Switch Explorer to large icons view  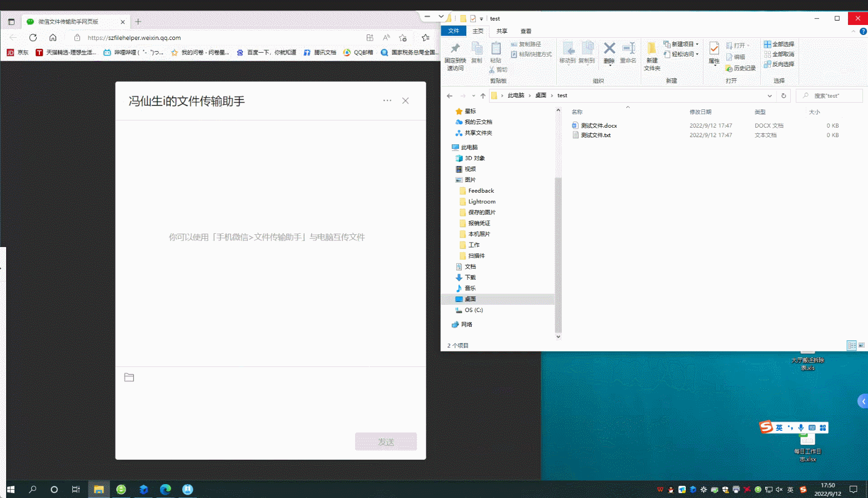click(861, 345)
